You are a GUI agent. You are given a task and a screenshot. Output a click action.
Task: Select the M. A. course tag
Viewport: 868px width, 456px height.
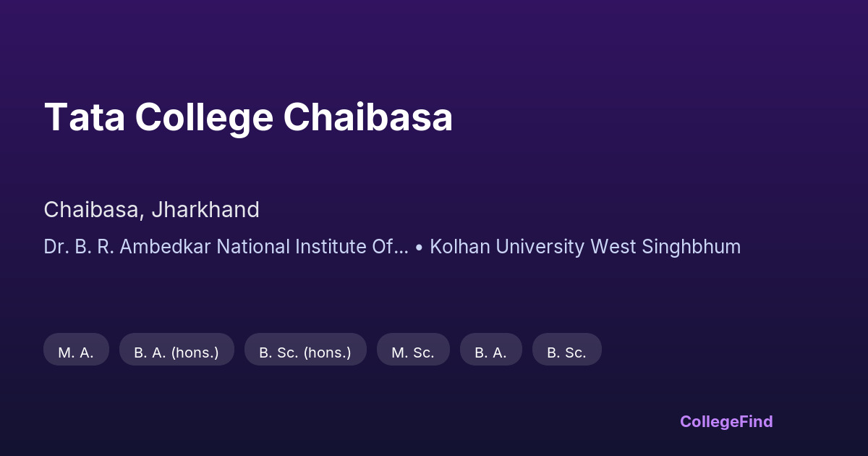pyautogui.click(x=76, y=352)
